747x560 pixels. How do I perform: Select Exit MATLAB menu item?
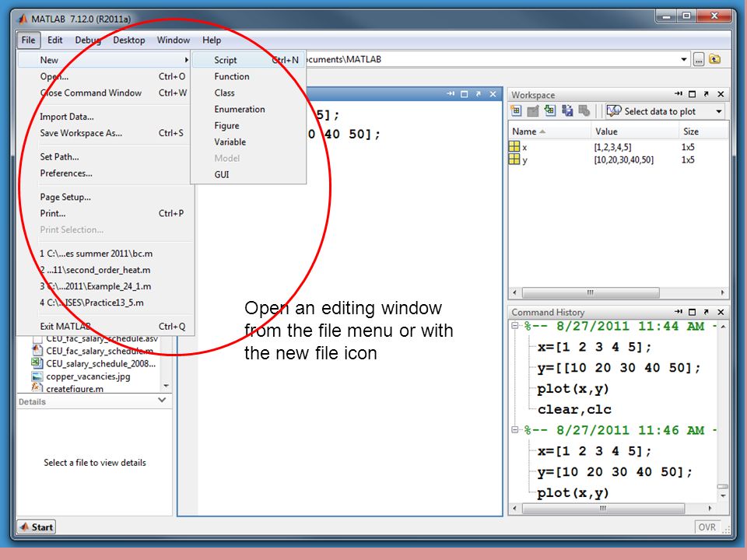point(104,326)
